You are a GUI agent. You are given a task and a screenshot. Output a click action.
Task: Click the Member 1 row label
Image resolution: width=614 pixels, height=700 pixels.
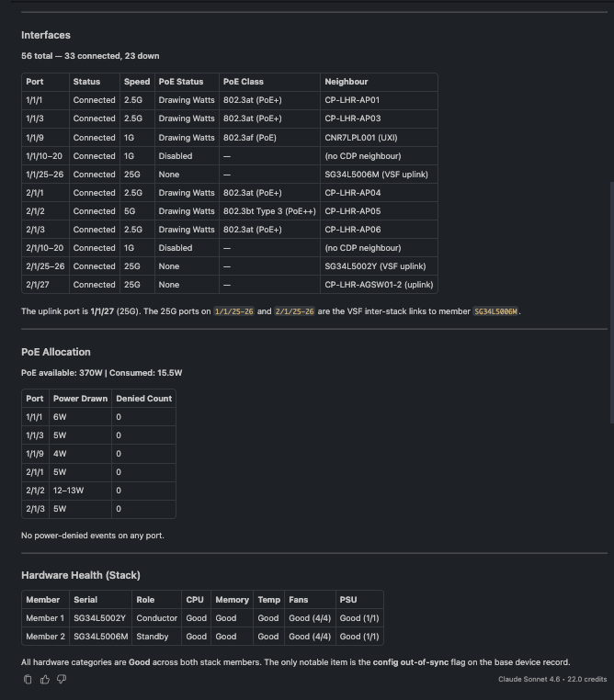click(x=45, y=618)
